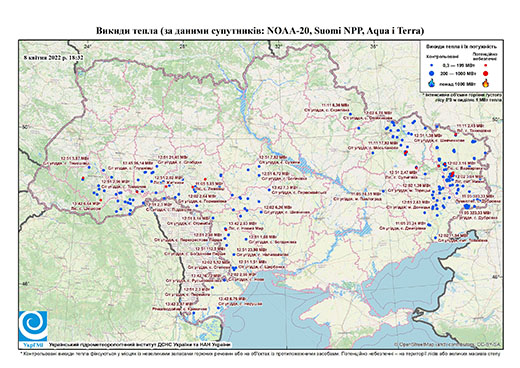
Task: Click the map title mentioning NOAA-20
Action: click(x=260, y=31)
